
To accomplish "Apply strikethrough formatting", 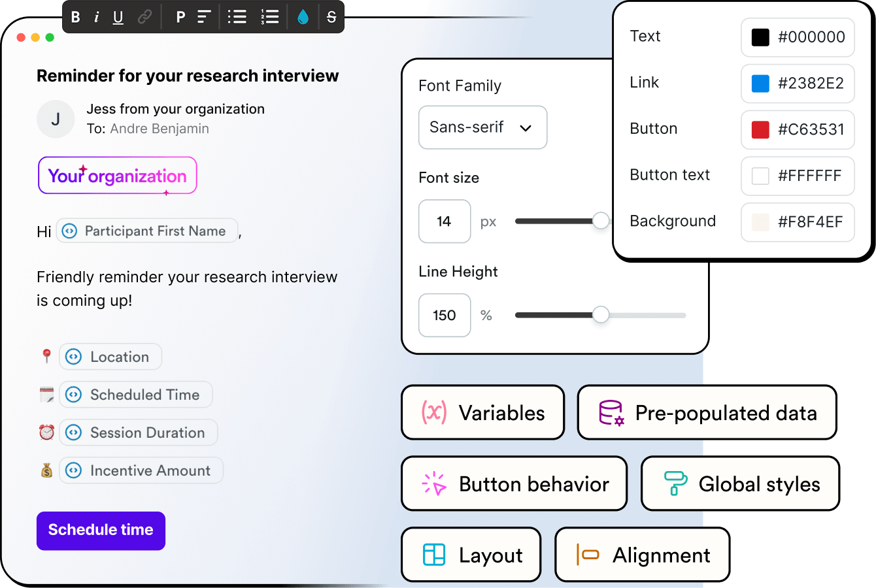I will pos(331,17).
